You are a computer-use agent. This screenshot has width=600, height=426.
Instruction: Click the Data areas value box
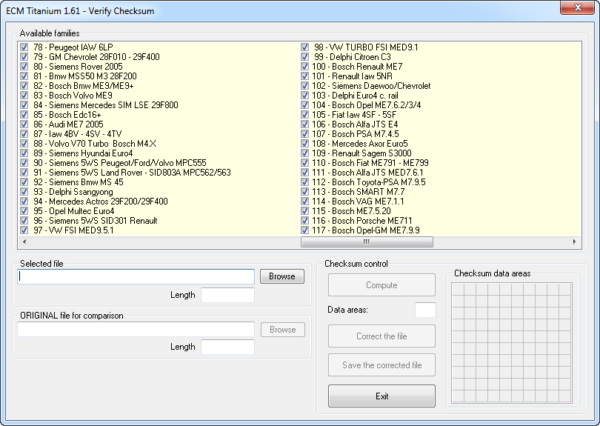pos(426,310)
